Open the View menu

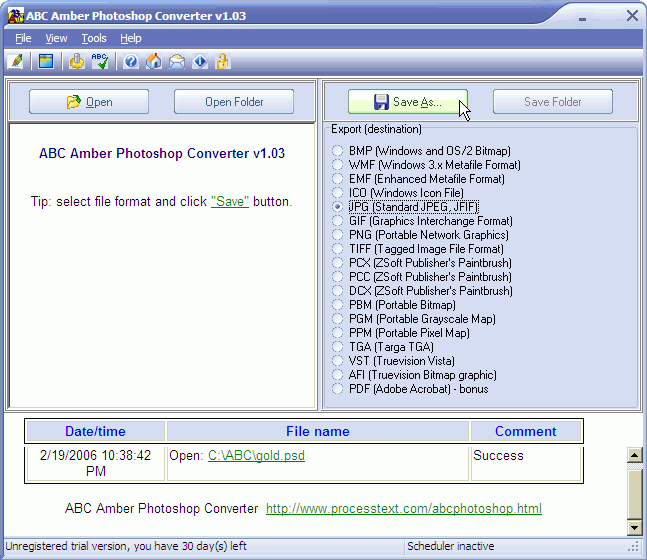pyautogui.click(x=56, y=38)
